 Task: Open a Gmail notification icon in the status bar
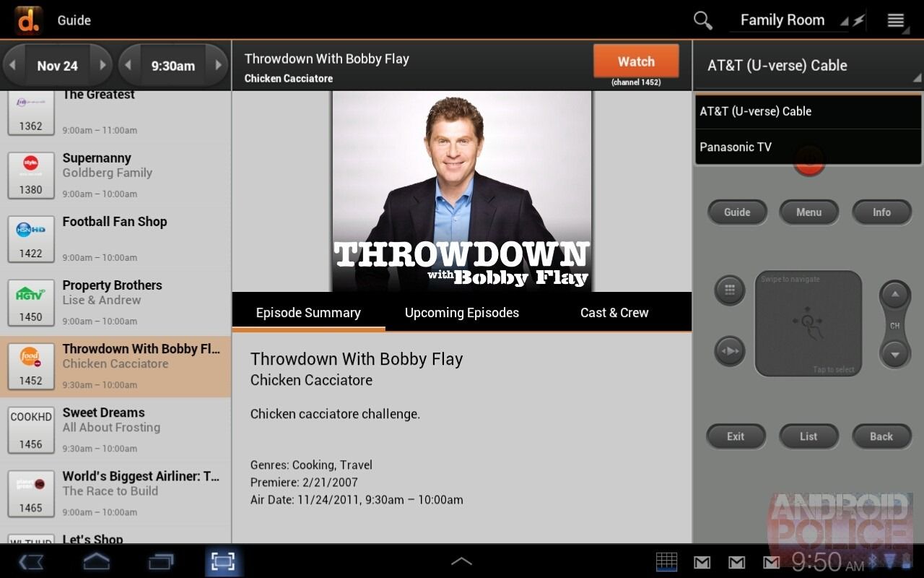tap(701, 561)
